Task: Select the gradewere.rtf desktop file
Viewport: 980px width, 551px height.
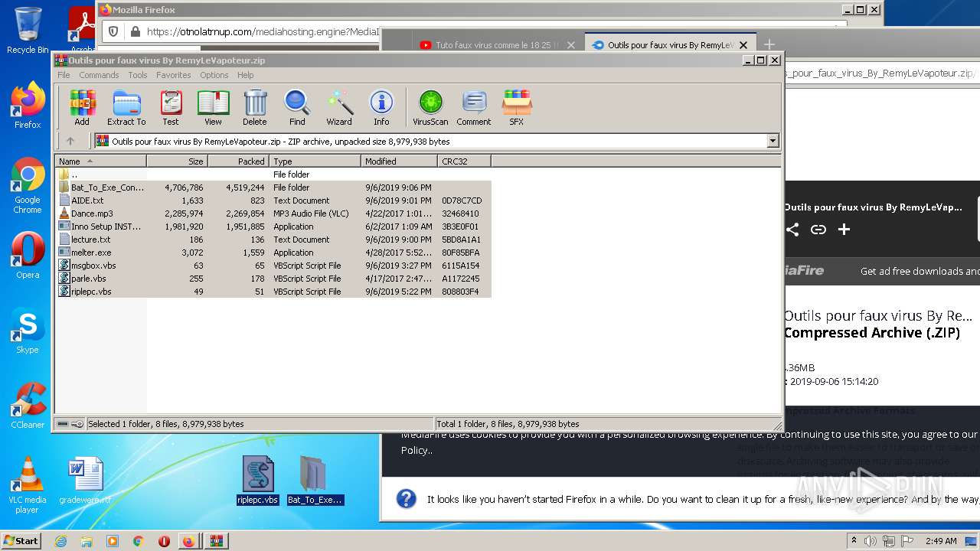Action: coord(85,481)
